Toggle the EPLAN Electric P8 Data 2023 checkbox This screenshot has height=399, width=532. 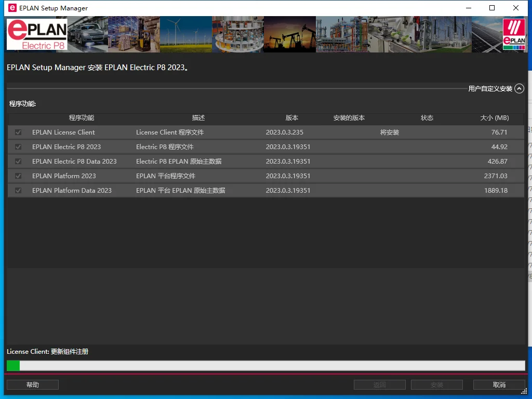click(19, 162)
